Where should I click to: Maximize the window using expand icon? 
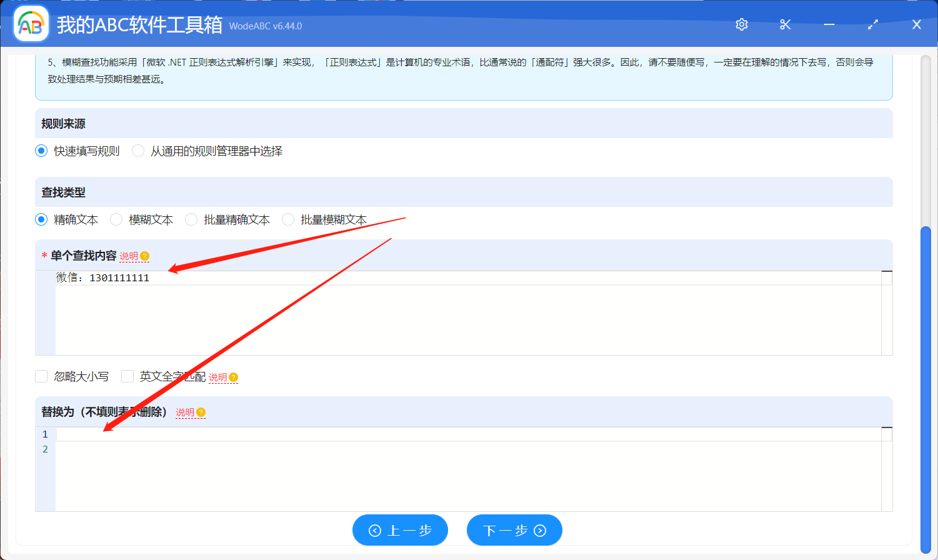(873, 24)
